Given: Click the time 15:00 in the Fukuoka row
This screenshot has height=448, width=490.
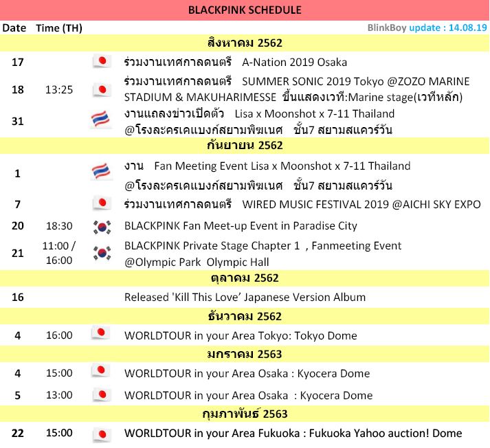Looking at the screenshot, I should (x=59, y=433).
